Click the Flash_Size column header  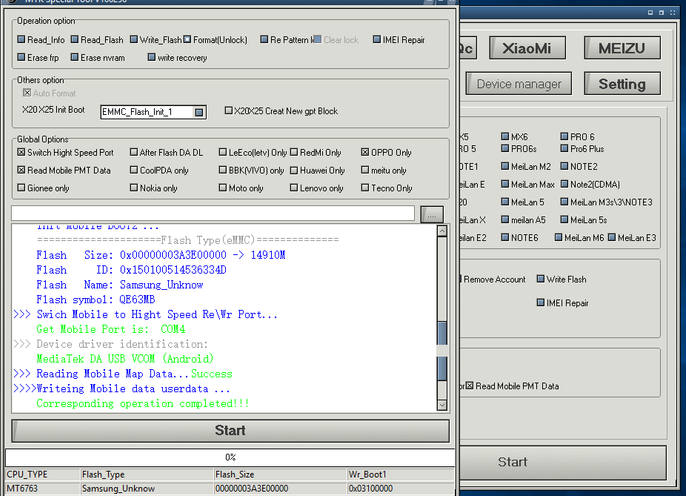280,475
